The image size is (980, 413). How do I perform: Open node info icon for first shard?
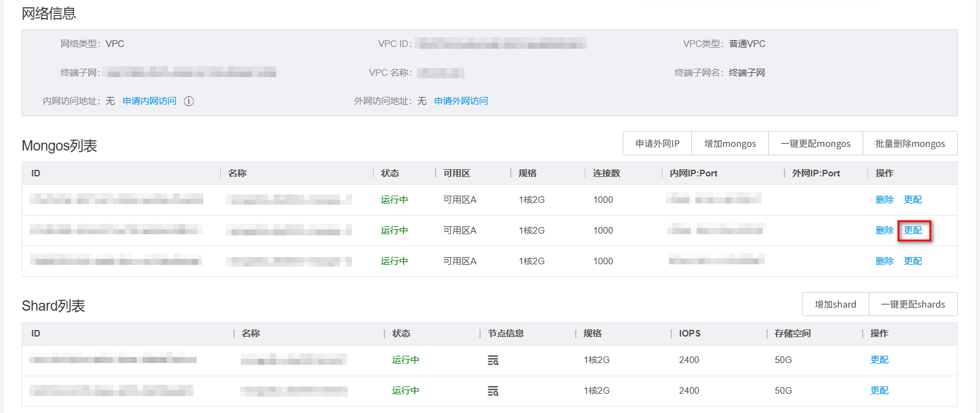point(493,361)
